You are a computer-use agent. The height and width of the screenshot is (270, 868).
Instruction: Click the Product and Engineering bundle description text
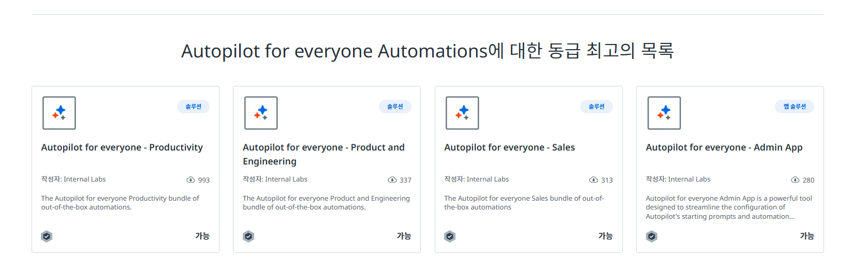(326, 203)
